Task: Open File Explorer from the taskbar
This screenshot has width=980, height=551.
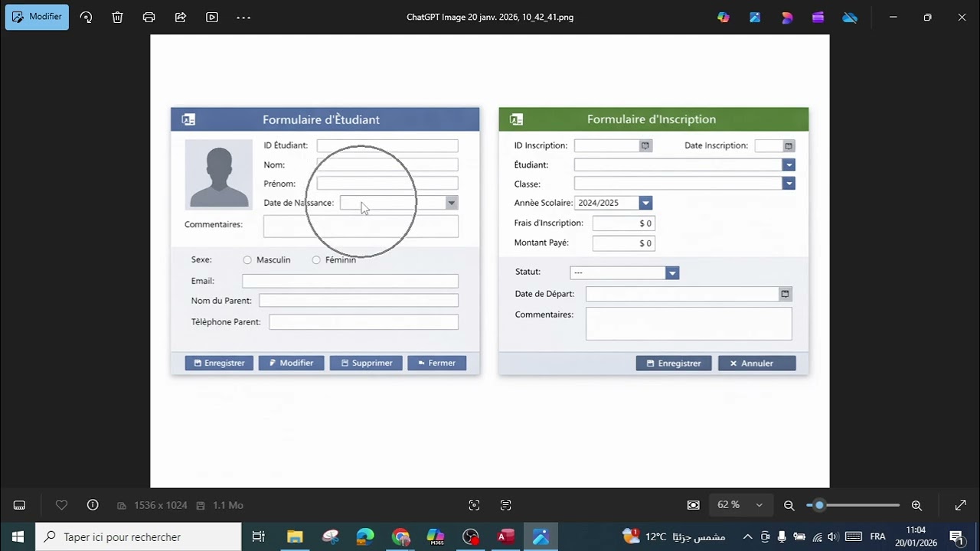Action: (295, 537)
